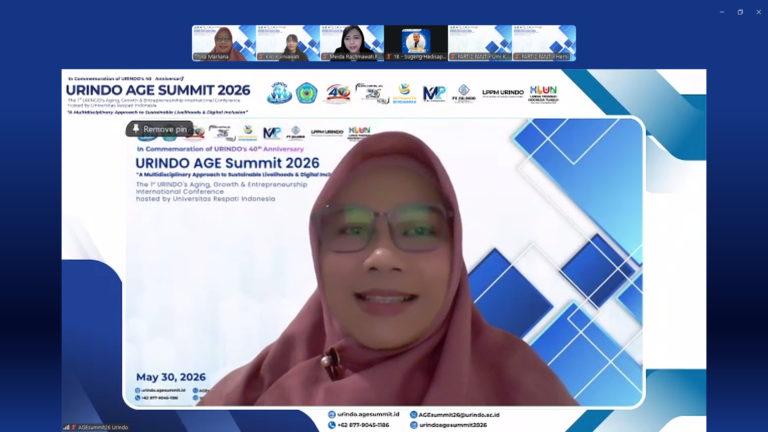768x432 pixels.
Task: Select Triska Mariana's video thumbnail
Action: coord(224,43)
